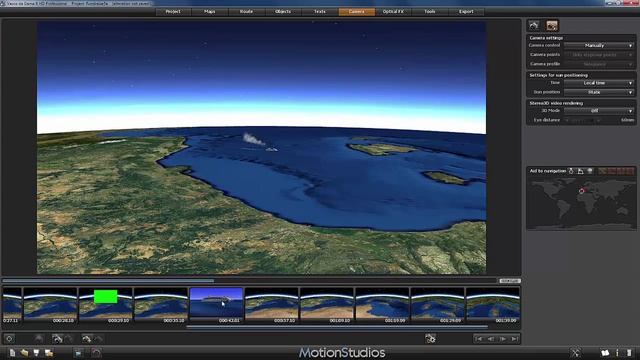Open the manual book icon
Image resolution: width=640 pixels, height=360 pixels.
(x=605, y=353)
